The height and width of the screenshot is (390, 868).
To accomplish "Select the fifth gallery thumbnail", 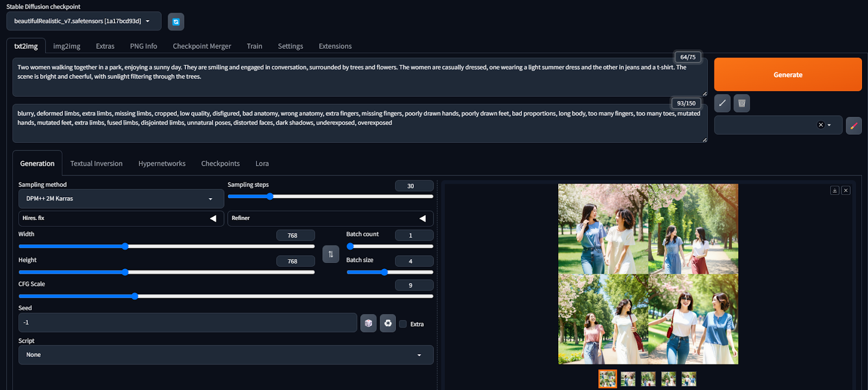I will click(689, 379).
